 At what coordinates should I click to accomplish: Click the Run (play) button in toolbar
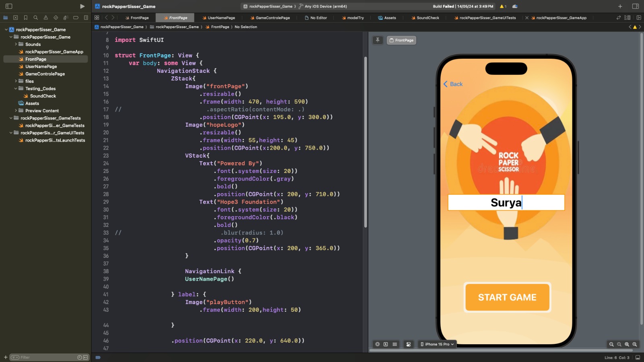(x=82, y=6)
